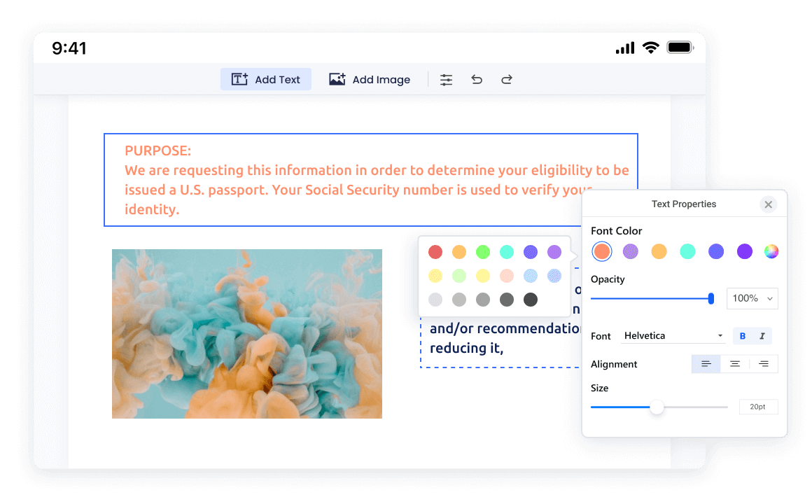Open the rainbow custom color picker

click(x=771, y=252)
